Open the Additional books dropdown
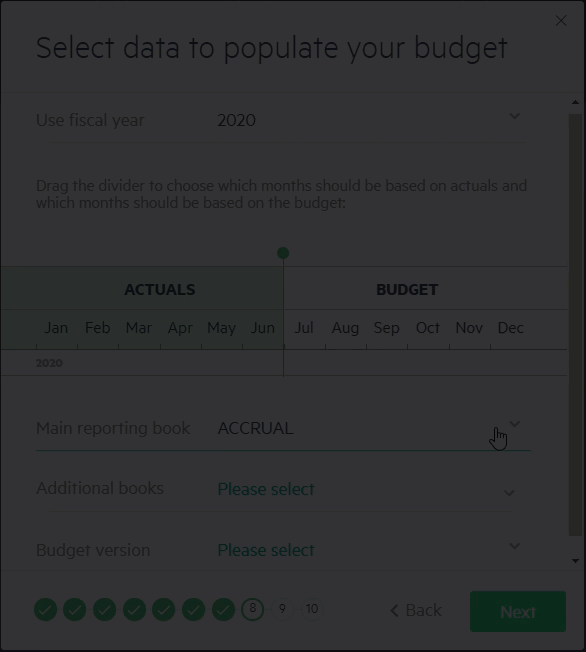Screen dimensions: 586x652 (281, 489)
